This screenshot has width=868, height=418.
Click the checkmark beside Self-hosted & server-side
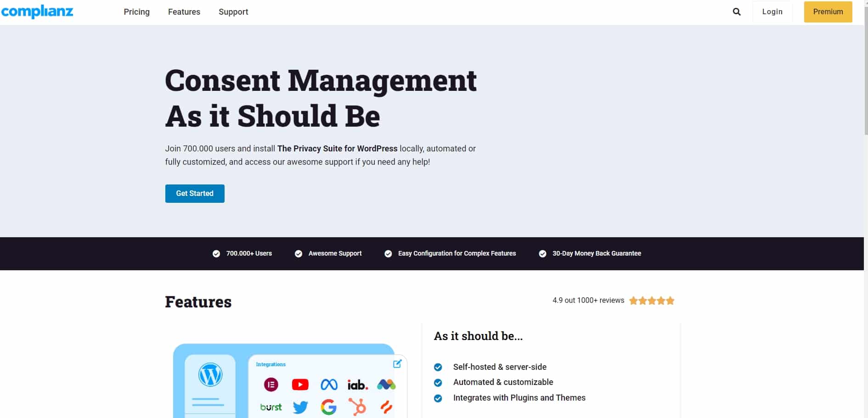click(x=438, y=367)
